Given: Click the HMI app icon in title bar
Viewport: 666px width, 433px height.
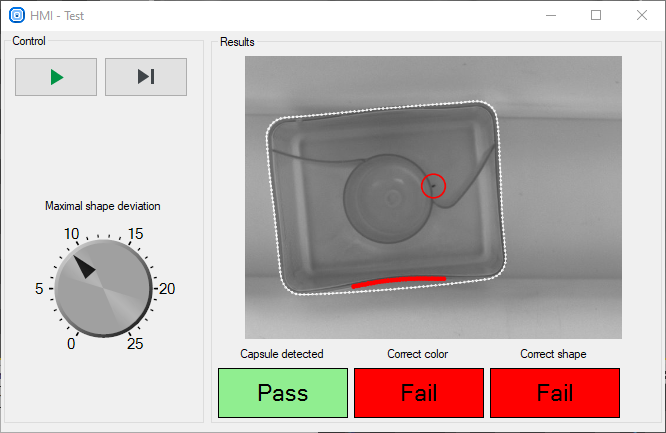Looking at the screenshot, I should pyautogui.click(x=16, y=15).
